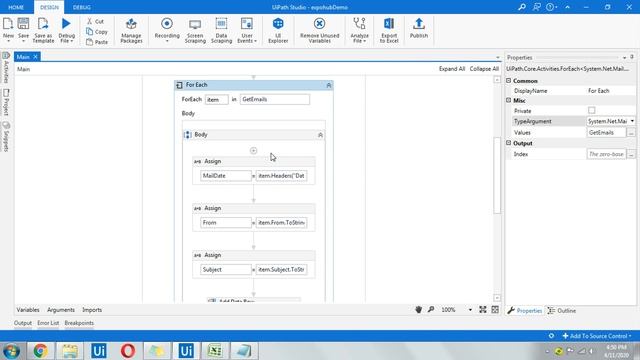Click the Paste command

click(97, 42)
